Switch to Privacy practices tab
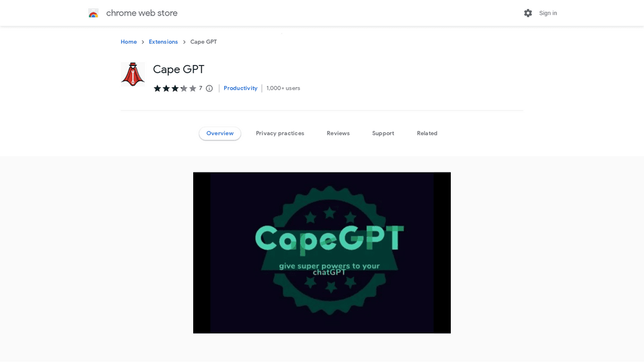The image size is (644, 363). pyautogui.click(x=280, y=133)
